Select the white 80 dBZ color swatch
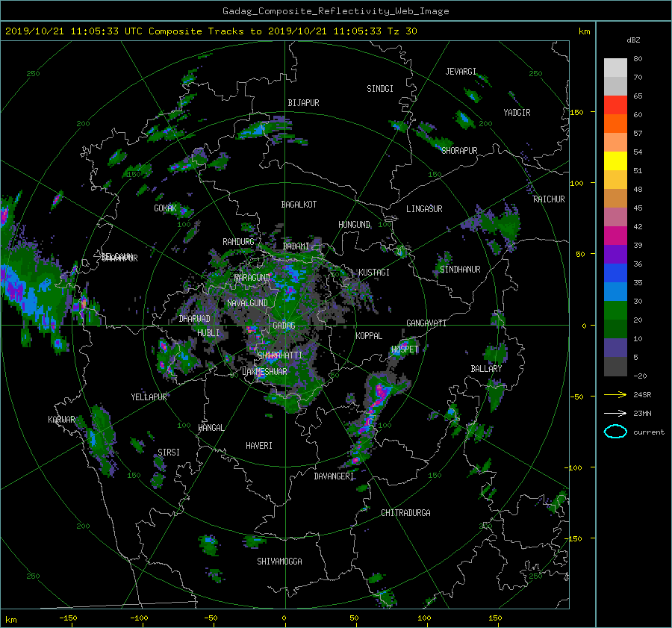672x628 pixels. click(x=615, y=67)
